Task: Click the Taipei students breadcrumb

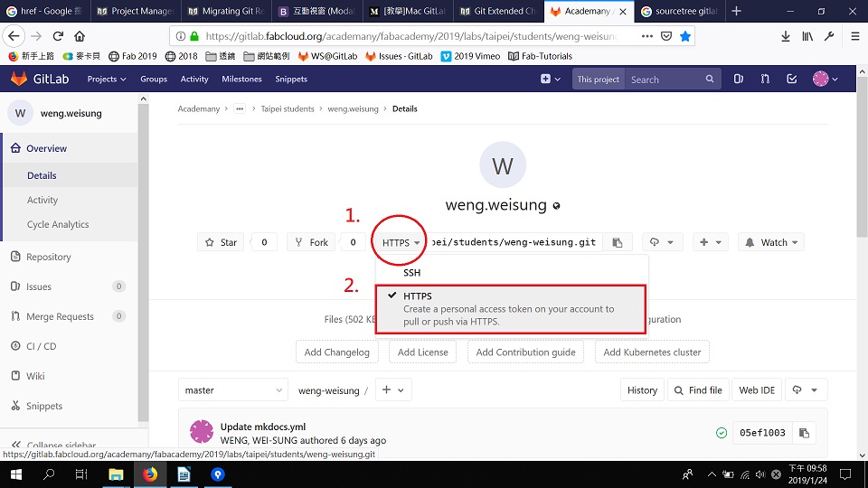Action: point(288,109)
